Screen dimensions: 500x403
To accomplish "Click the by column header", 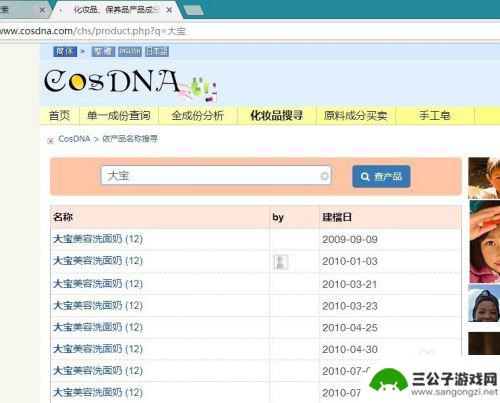I will pyautogui.click(x=278, y=217).
